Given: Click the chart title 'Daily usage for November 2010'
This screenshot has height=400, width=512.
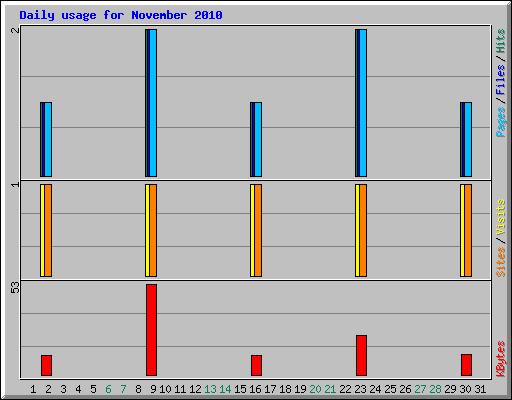Looking at the screenshot, I should pyautogui.click(x=121, y=15).
